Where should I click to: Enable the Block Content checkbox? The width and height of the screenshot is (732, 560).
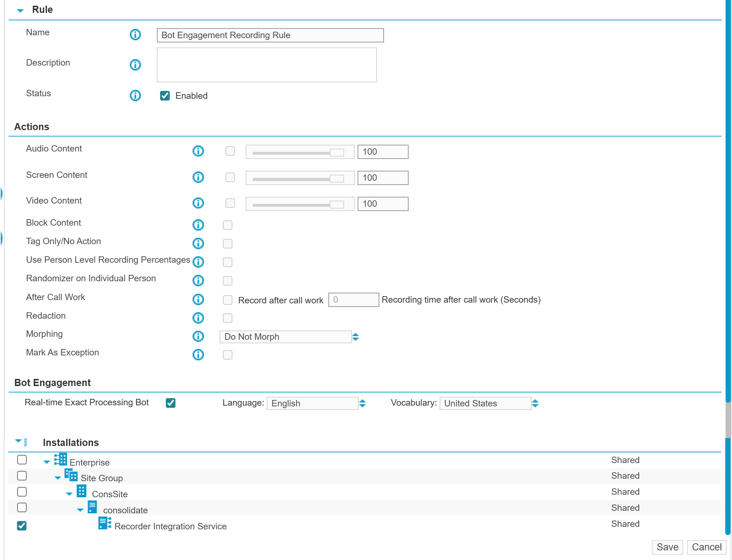pyautogui.click(x=227, y=225)
